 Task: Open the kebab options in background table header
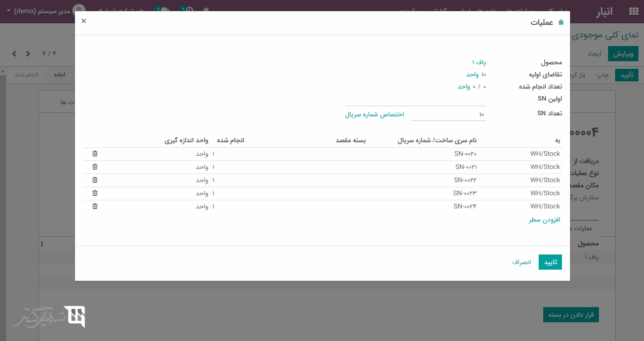pos(42,244)
